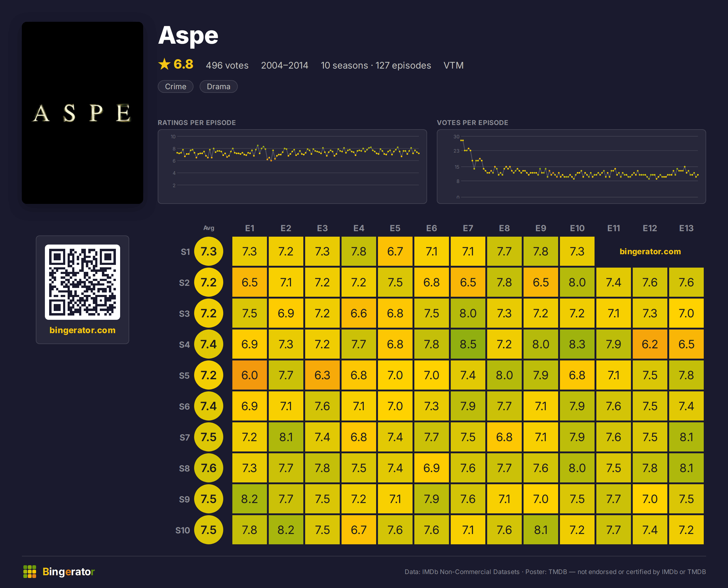The image size is (728, 588).
Task: Select the Crime genre tag
Action: [x=175, y=86]
